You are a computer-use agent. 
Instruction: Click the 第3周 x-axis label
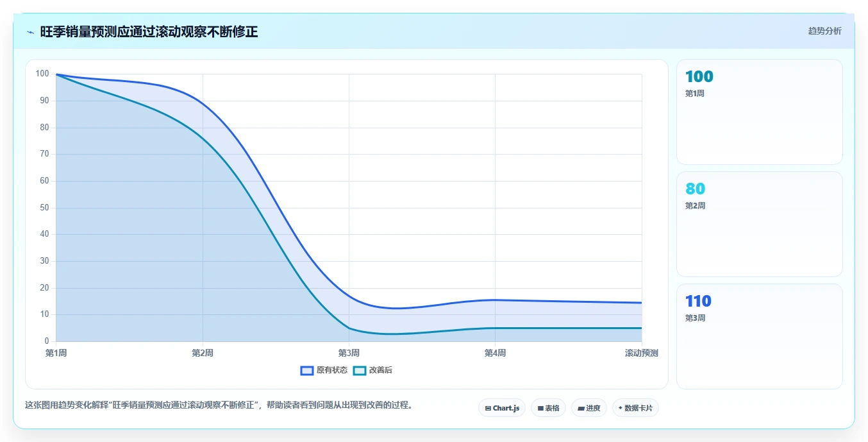[349, 353]
